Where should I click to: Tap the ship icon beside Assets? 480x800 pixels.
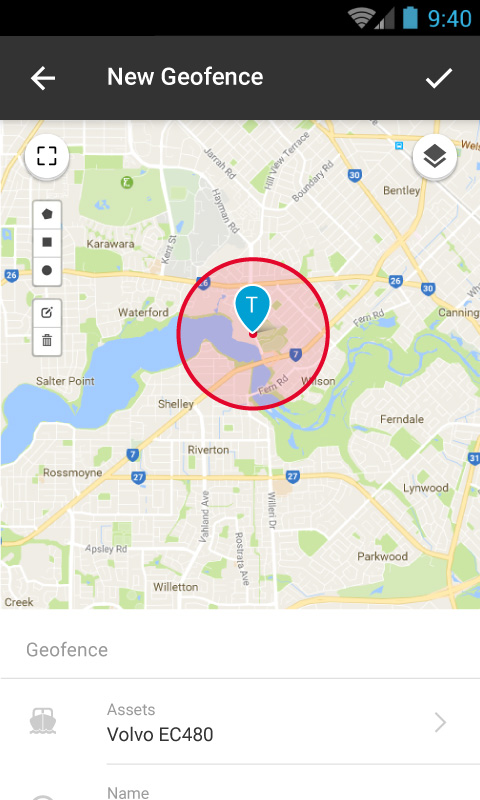pos(43,721)
